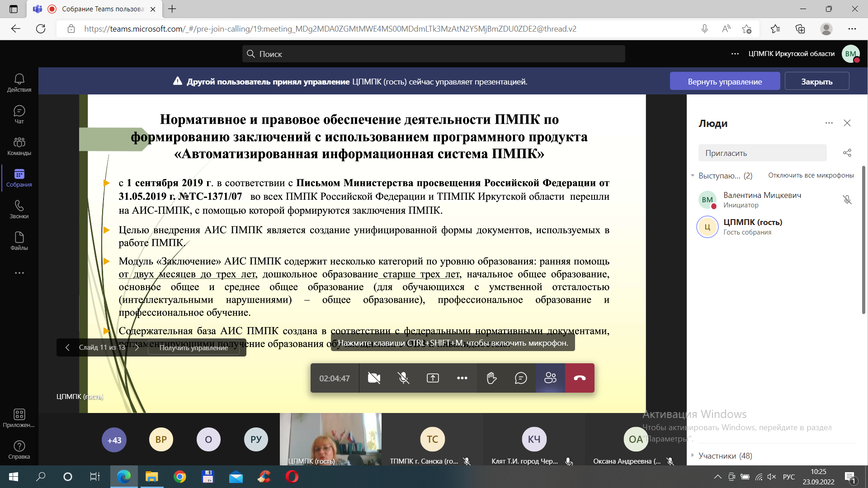Collapse the Выступающие section
This screenshot has height=488, width=868.
(x=693, y=175)
